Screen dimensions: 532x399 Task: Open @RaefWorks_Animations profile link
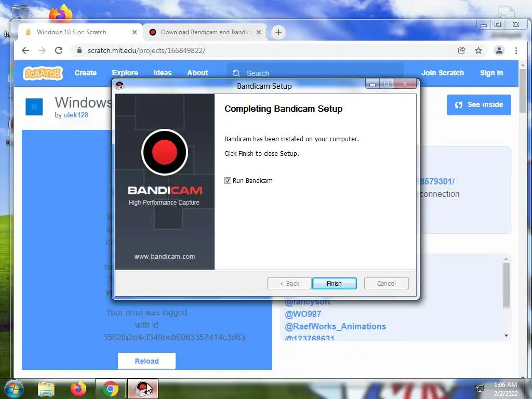(336, 326)
